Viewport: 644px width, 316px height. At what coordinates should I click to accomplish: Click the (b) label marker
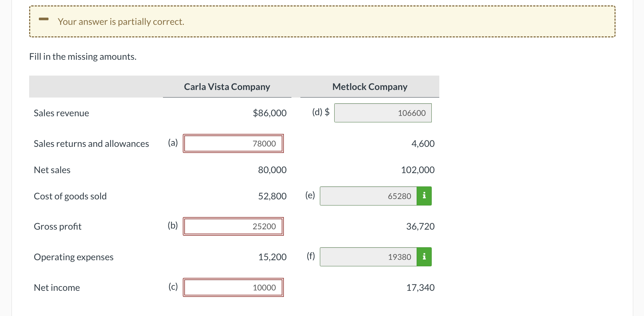pos(173,225)
